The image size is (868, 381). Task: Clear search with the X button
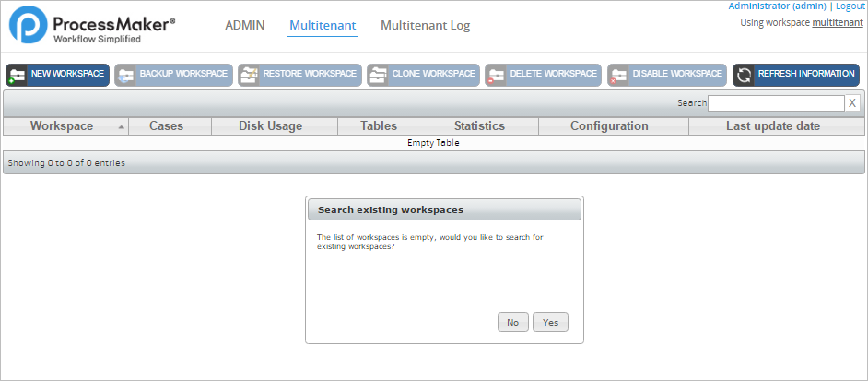pyautogui.click(x=852, y=103)
